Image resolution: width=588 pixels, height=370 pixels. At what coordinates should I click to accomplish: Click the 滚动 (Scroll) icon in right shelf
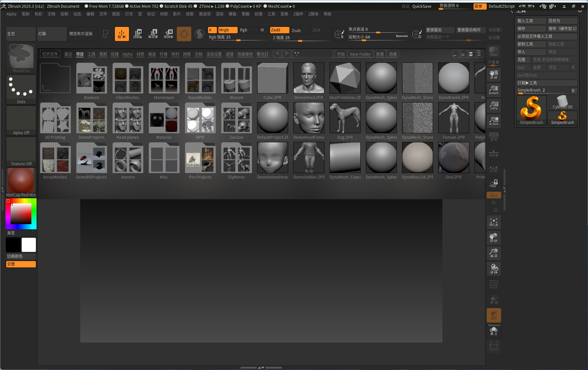tap(494, 75)
